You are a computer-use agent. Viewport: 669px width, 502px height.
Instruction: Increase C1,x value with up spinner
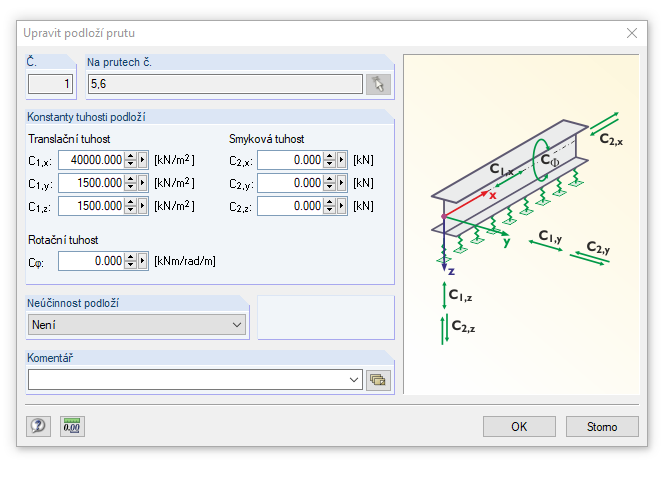click(131, 156)
